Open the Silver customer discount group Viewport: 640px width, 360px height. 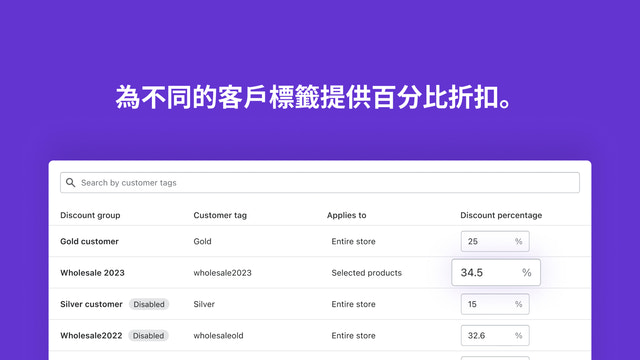click(x=91, y=304)
